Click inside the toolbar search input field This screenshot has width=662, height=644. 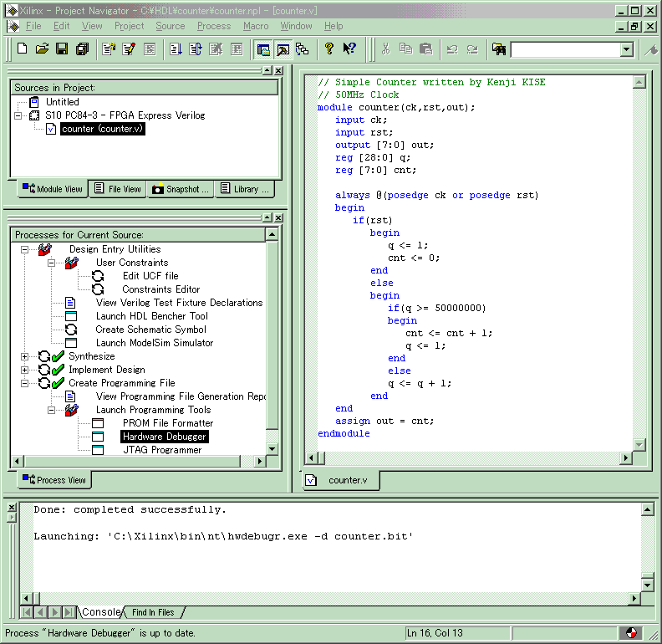(566, 49)
